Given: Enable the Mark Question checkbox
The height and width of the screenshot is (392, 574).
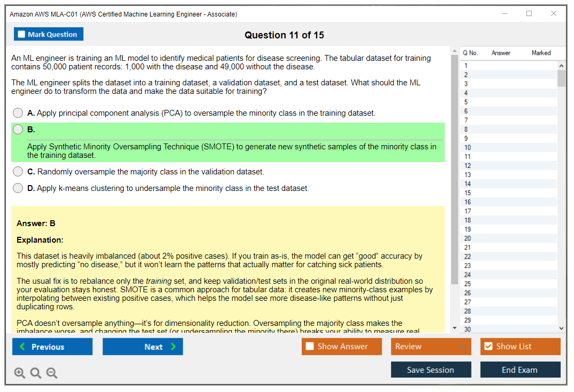Looking at the screenshot, I should pyautogui.click(x=21, y=34).
